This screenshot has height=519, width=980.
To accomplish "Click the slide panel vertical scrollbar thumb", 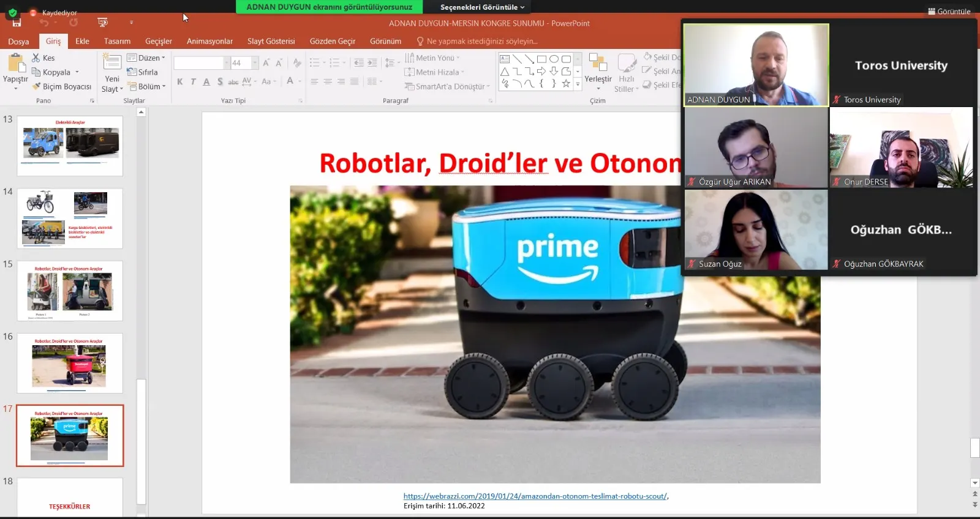I will 141,441.
